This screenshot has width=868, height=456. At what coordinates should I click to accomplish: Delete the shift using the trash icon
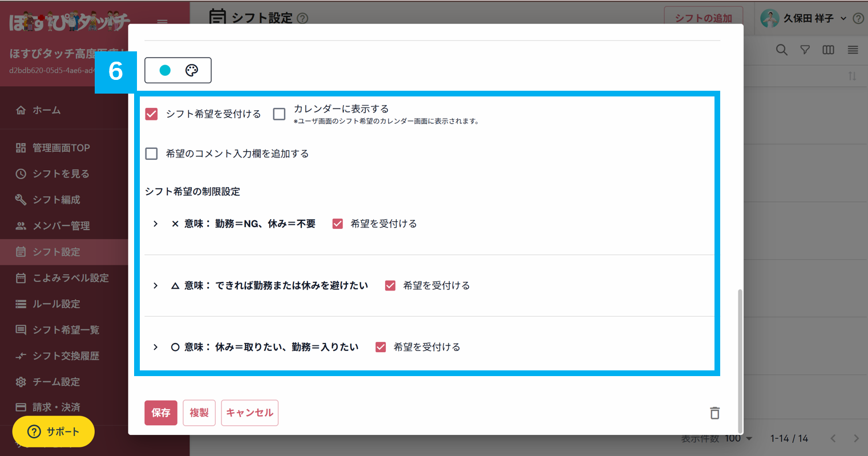pyautogui.click(x=714, y=413)
